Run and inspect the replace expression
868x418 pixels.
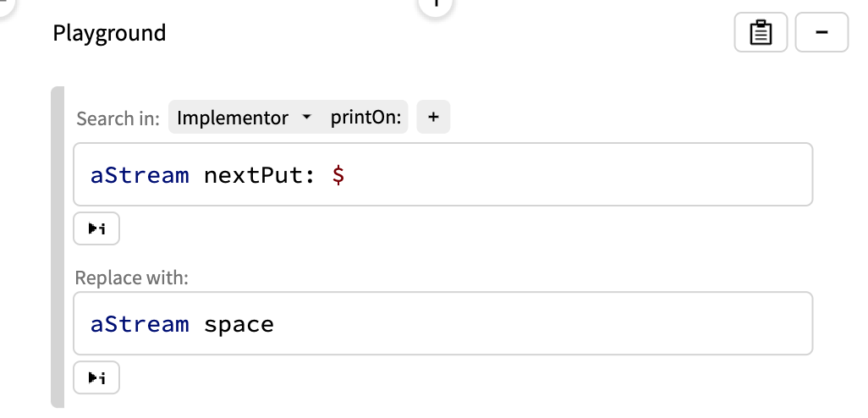tap(96, 377)
